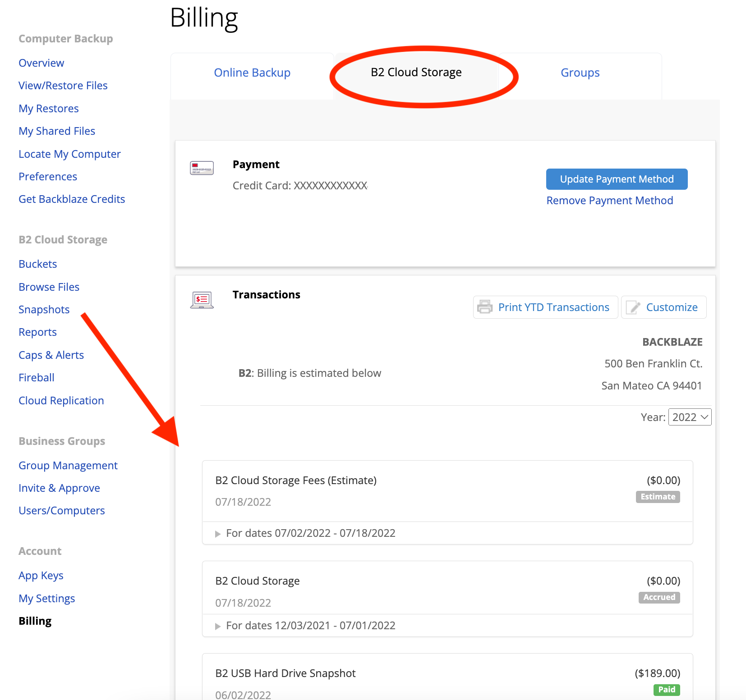Click the B2 Cloud Storage accrued transaction title
The height and width of the screenshot is (700, 746).
pos(258,581)
